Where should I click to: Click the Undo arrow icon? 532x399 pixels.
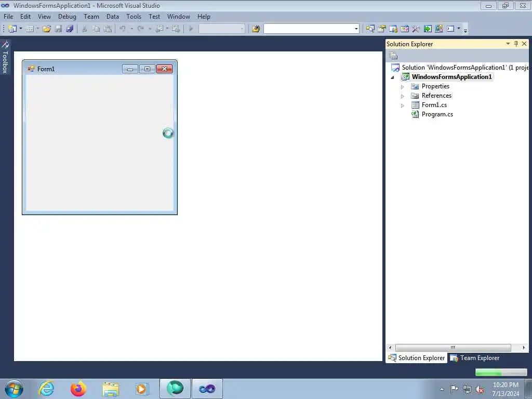pos(123,29)
